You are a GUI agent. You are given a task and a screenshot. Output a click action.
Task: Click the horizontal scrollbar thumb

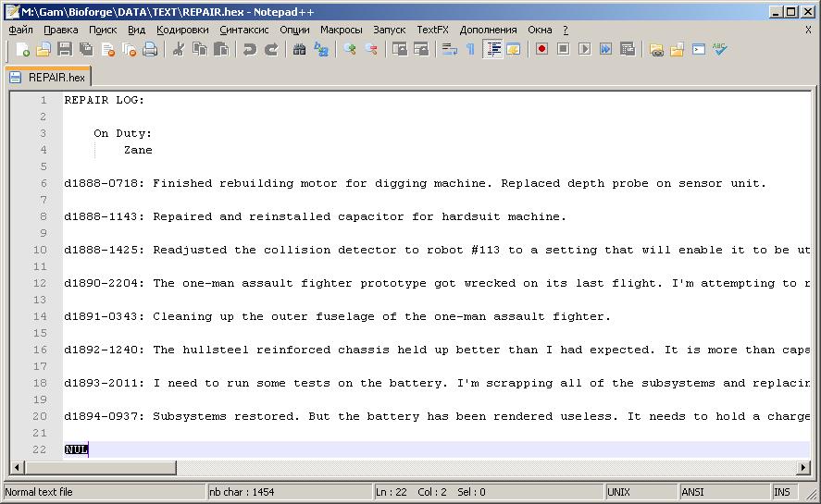[100, 467]
